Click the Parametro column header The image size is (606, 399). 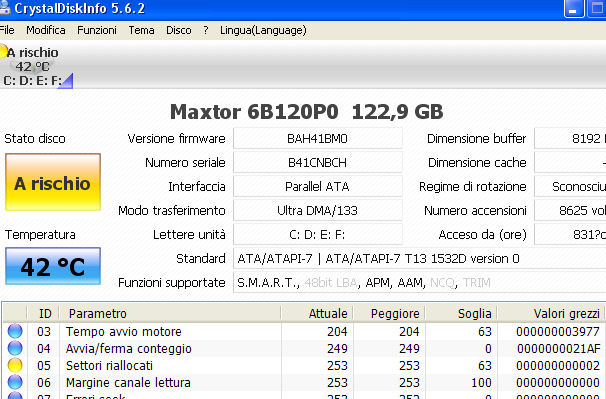170,313
